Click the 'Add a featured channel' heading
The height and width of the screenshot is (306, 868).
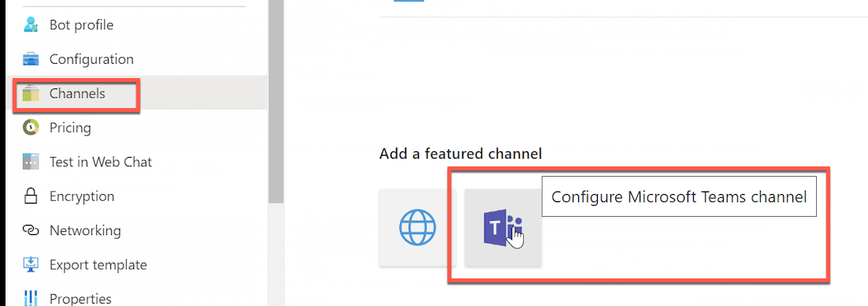461,154
